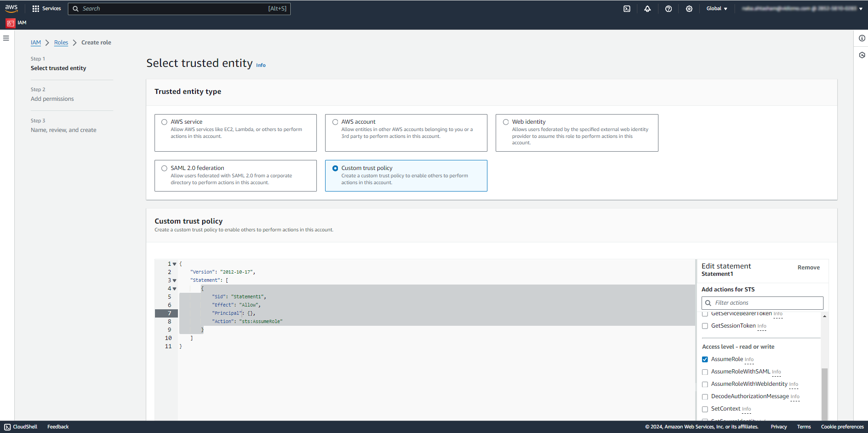The height and width of the screenshot is (433, 868).
Task: Open the settings gear icon
Action: pos(689,9)
